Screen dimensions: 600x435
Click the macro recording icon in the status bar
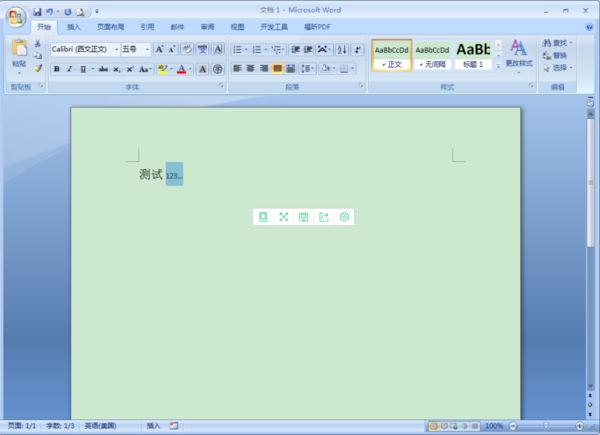tap(174, 426)
